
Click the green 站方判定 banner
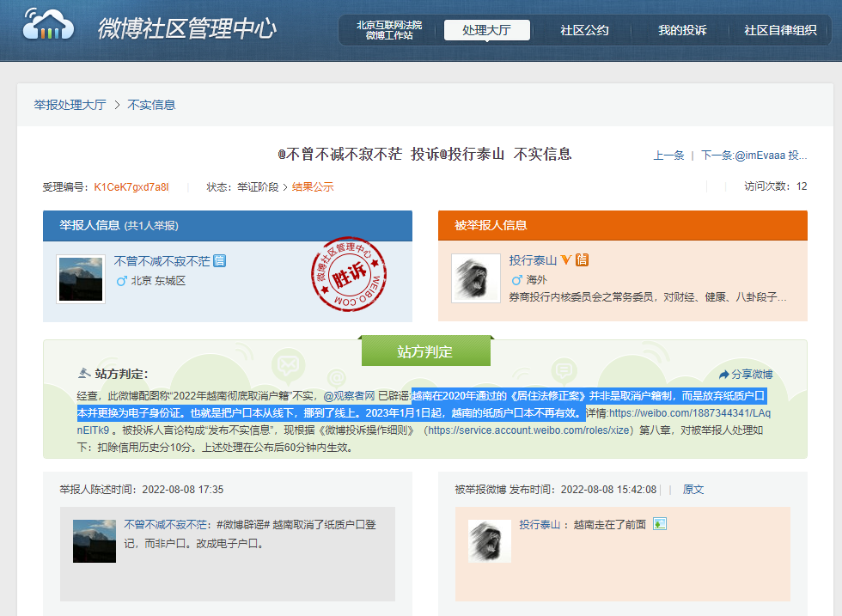click(x=424, y=351)
